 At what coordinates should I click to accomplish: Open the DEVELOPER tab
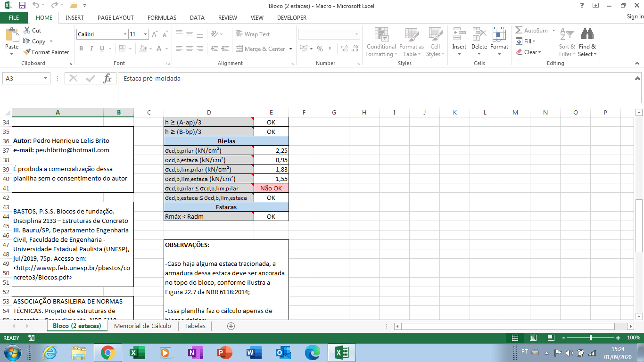(x=292, y=17)
